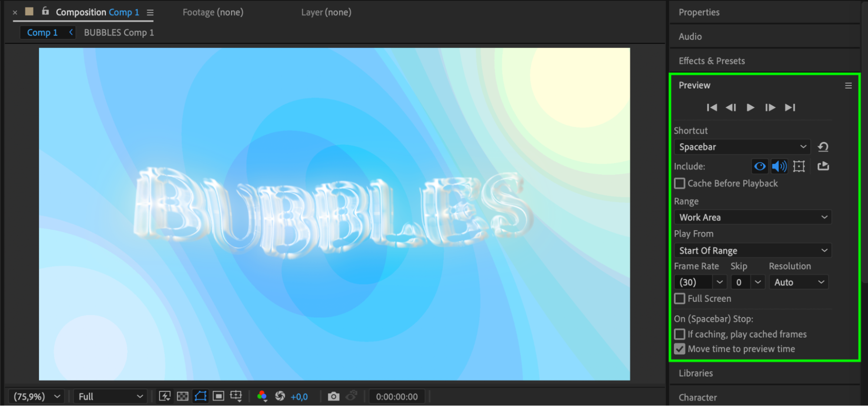Open the magnification dropdown showing 75,9%
Screen dimensions: 868x406
pos(36,397)
